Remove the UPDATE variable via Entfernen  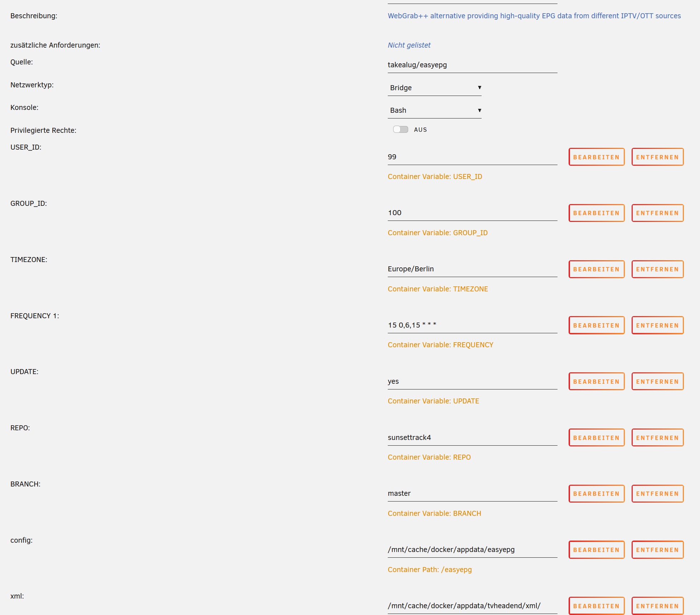(657, 381)
